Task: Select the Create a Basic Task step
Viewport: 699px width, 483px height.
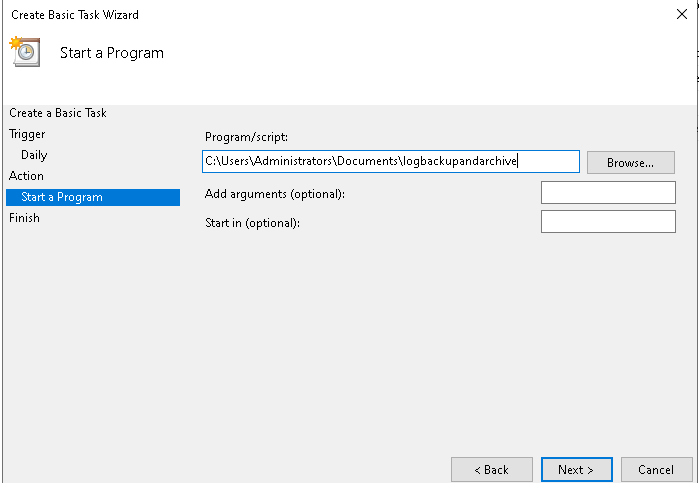Action: point(58,113)
